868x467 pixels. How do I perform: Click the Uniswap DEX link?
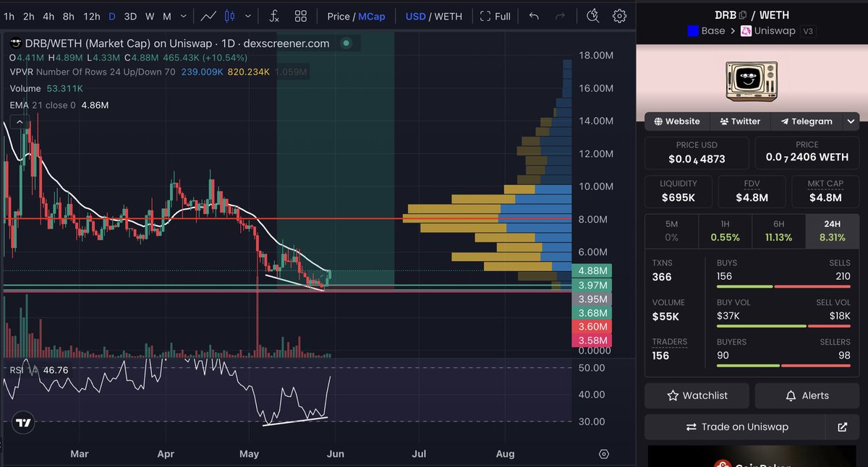[768, 31]
